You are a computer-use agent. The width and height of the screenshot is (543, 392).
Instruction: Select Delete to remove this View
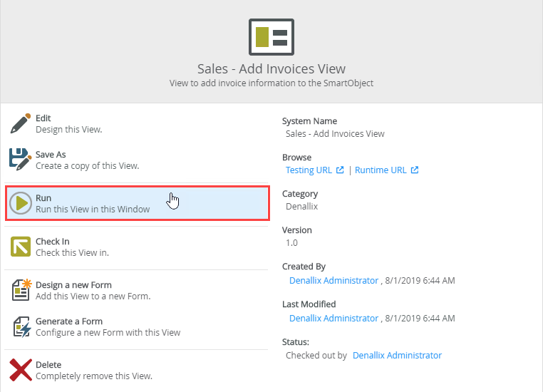93,371
